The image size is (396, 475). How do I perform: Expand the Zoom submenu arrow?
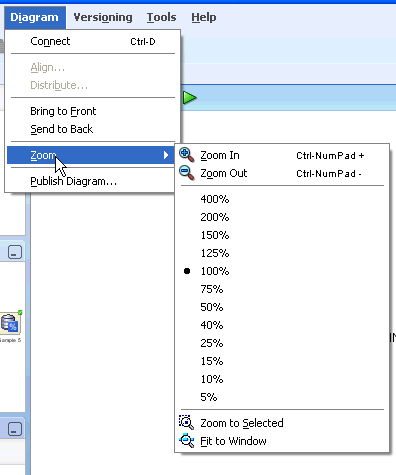point(166,155)
